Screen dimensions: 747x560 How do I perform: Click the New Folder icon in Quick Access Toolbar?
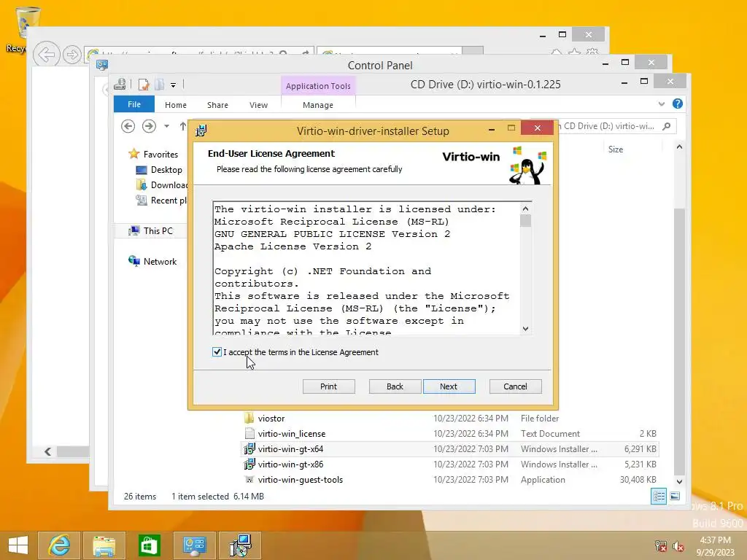(159, 85)
